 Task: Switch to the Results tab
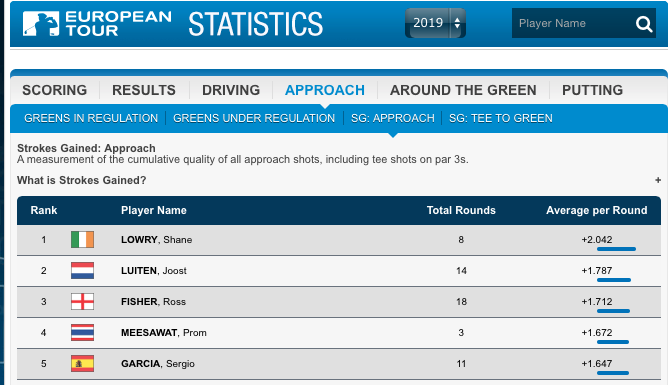(144, 90)
